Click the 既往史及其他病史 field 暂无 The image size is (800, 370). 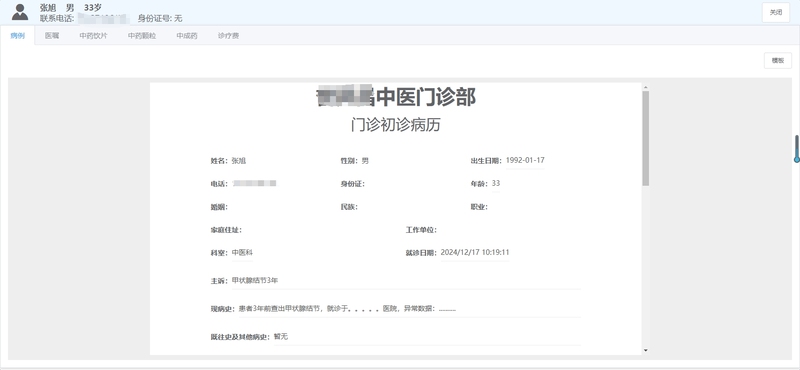[427, 337]
